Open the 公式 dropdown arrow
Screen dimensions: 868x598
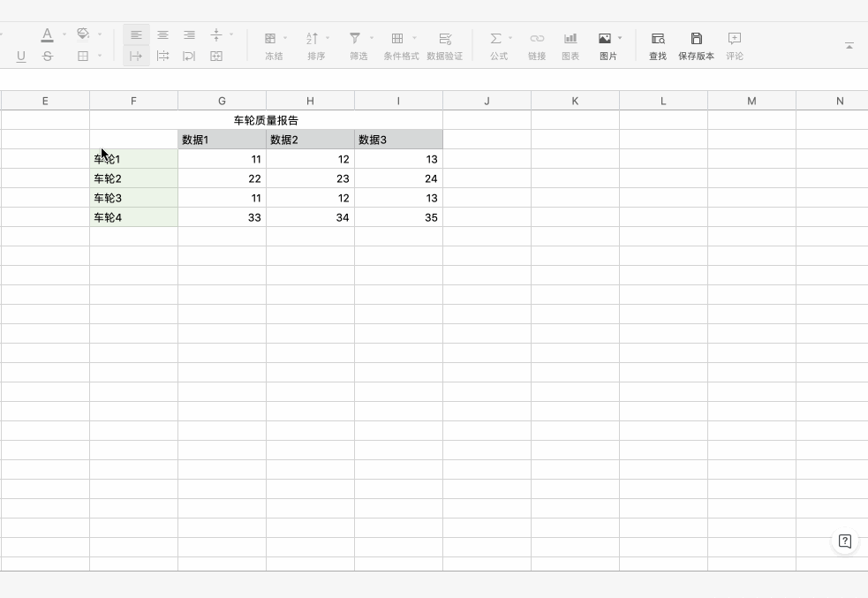509,38
